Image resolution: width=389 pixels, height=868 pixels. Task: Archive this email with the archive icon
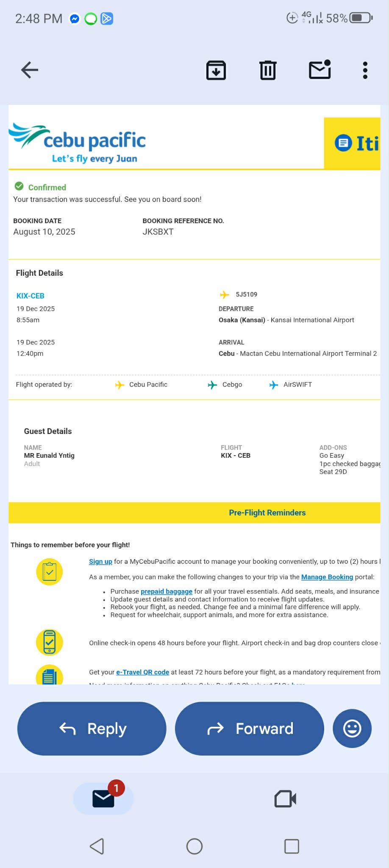point(216,70)
